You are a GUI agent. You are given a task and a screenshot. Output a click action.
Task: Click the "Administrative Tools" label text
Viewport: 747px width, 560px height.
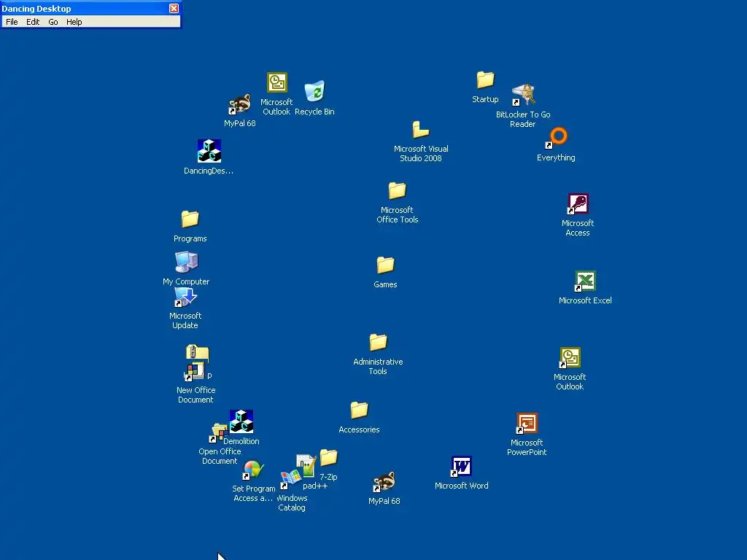tap(379, 366)
